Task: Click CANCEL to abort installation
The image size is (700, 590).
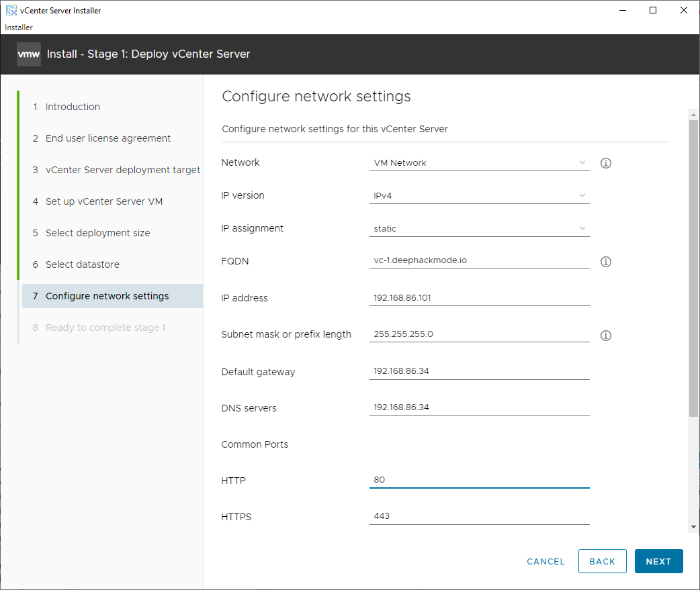Action: [545, 561]
